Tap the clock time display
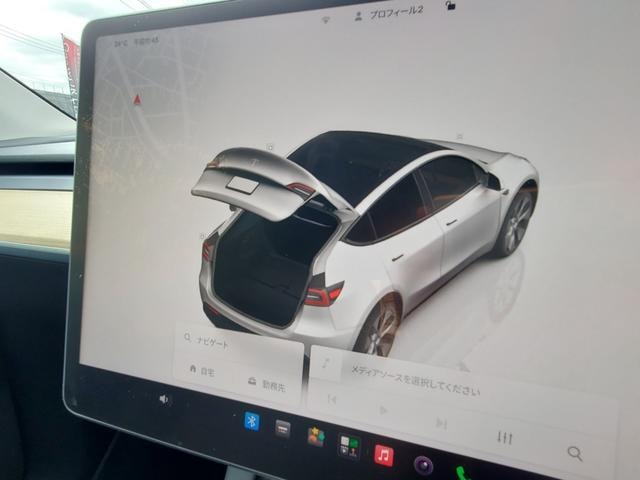This screenshot has width=640, height=480. tap(146, 41)
